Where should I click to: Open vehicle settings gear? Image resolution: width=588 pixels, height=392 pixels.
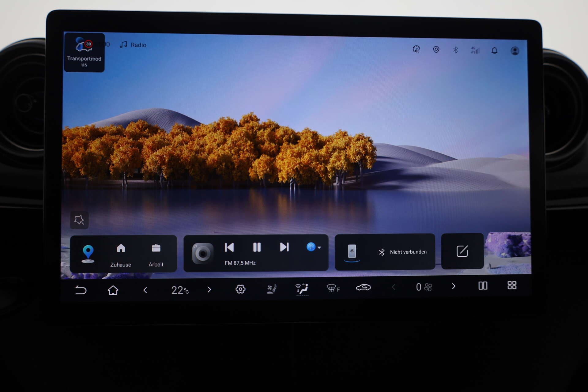click(240, 289)
